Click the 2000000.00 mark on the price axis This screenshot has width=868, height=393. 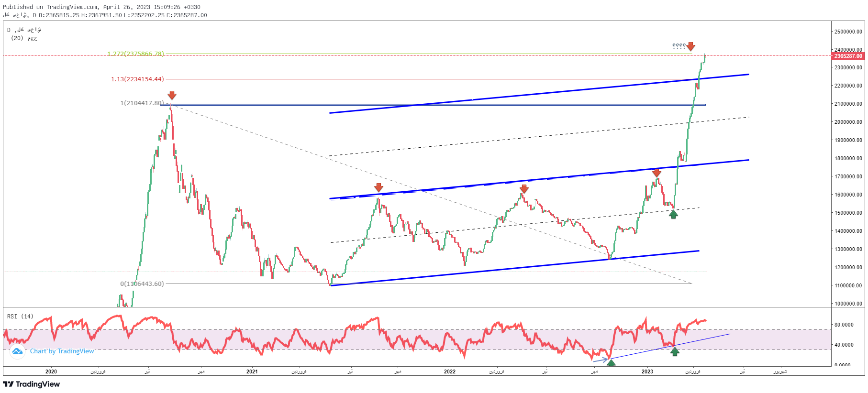[848, 122]
